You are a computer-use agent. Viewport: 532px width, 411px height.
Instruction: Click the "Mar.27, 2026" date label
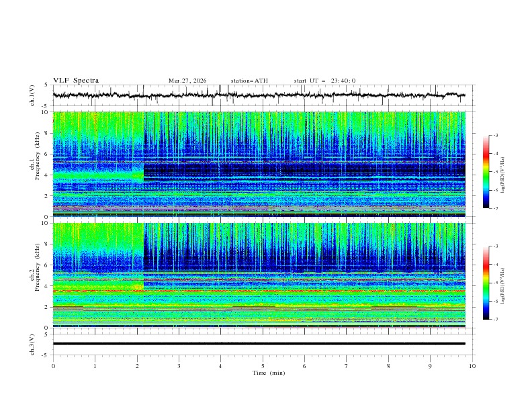click(x=187, y=81)
